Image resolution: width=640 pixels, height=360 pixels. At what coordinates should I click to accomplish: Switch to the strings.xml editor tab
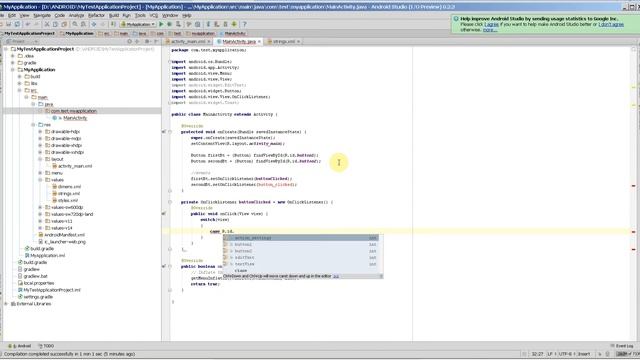coord(283,41)
